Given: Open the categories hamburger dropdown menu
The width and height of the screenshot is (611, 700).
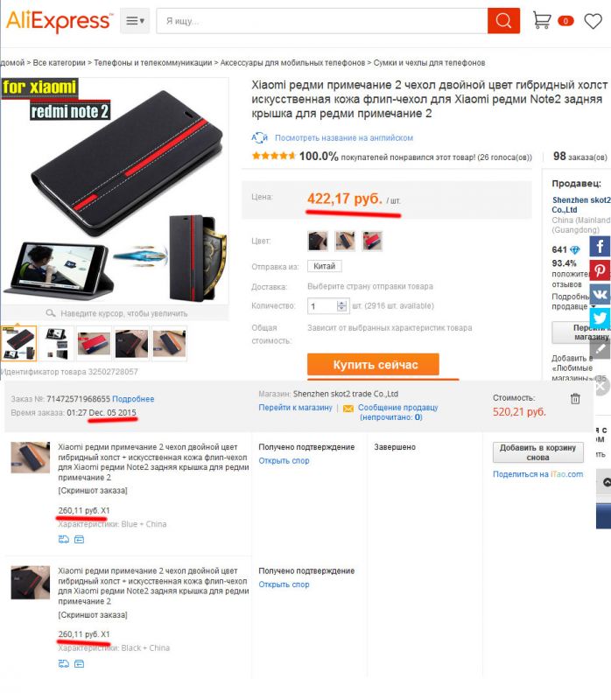Looking at the screenshot, I should point(135,20).
